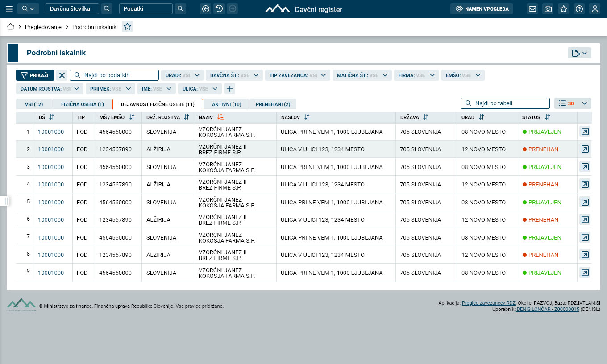Click the Namen vpogleda button
607x364 pixels.
coord(482,9)
